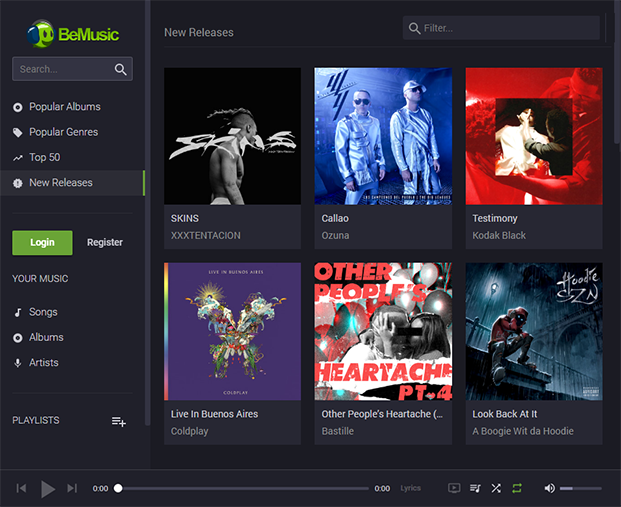The image size is (621, 507).
Task: Click the Artists microphone icon
Action: tap(17, 363)
